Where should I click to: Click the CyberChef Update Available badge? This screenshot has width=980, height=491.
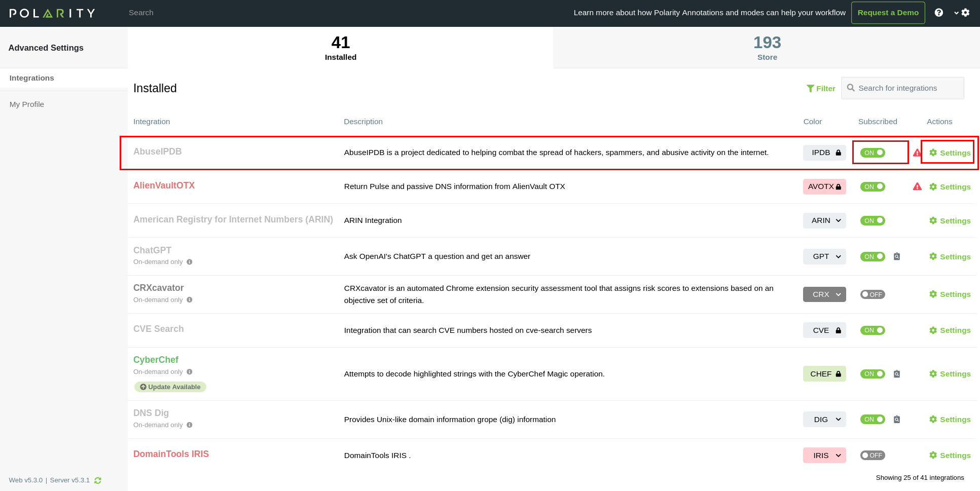pos(170,387)
